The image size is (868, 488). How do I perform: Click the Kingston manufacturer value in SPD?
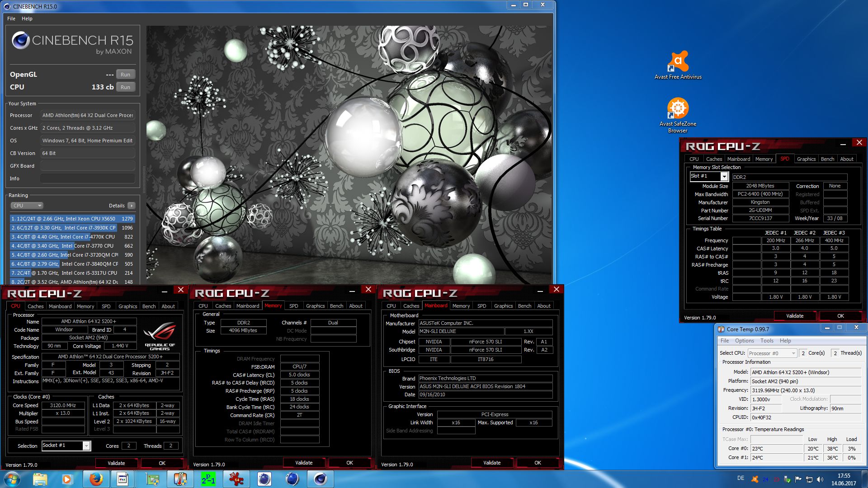pyautogui.click(x=760, y=202)
